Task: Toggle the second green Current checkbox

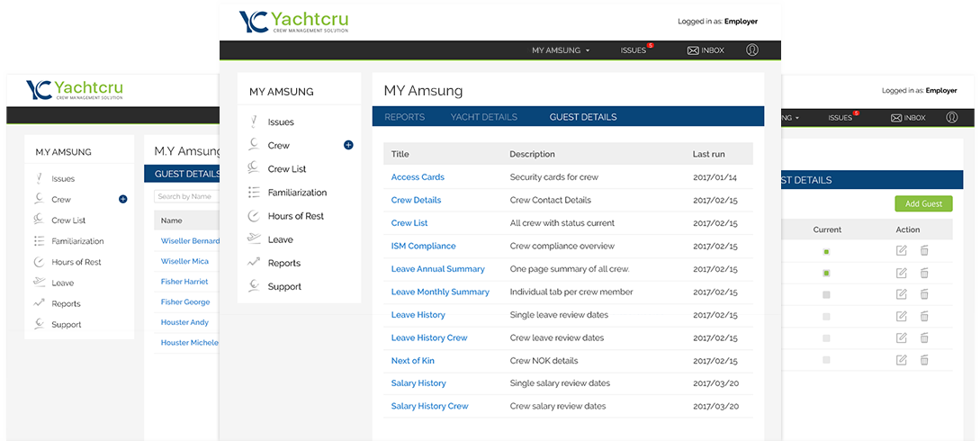Action: point(826,273)
